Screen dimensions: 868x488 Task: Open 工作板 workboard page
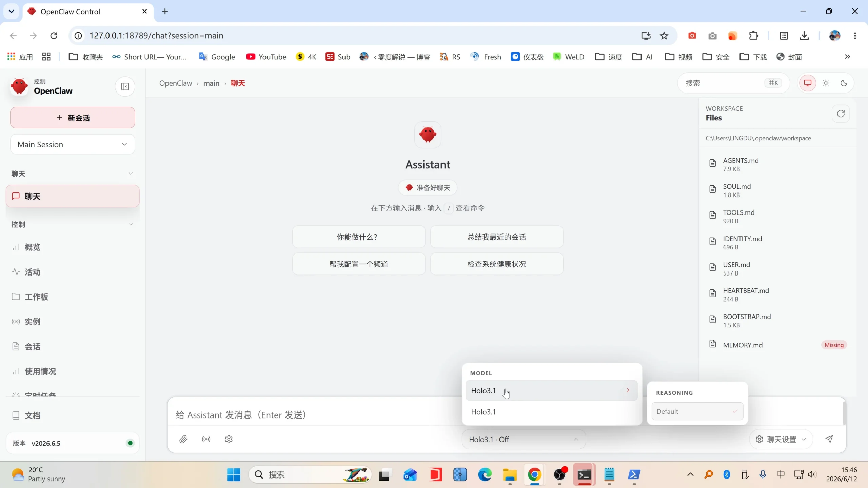73,297
